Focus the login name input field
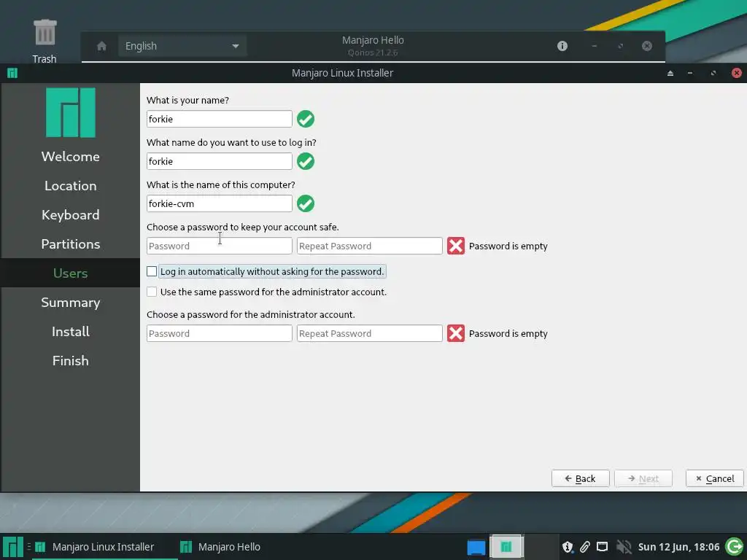Viewport: 747px width, 560px height. 219,161
